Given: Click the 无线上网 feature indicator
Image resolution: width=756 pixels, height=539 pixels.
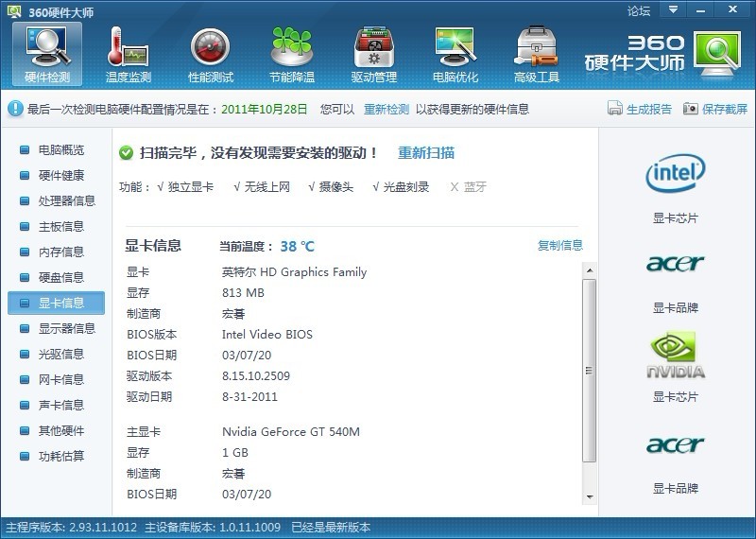Looking at the screenshot, I should pos(262,186).
